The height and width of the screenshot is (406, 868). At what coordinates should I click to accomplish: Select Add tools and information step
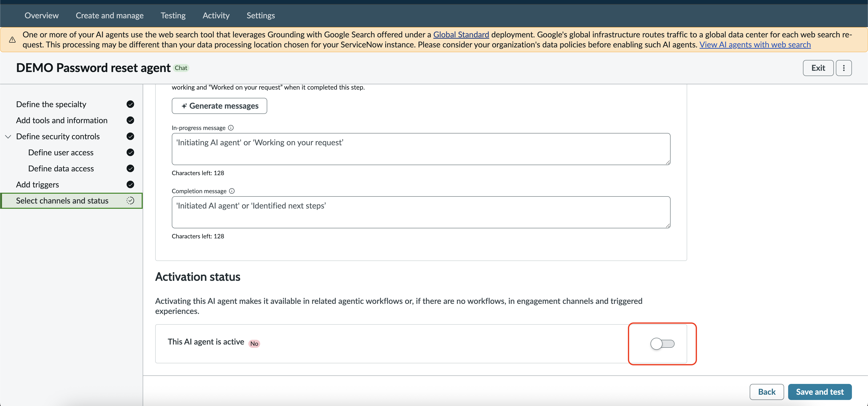click(x=62, y=120)
